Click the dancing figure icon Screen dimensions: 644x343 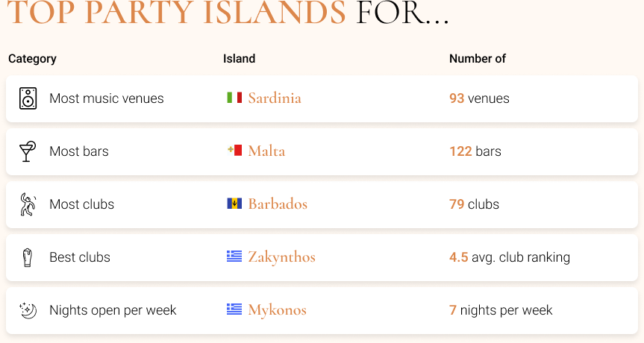[28, 204]
